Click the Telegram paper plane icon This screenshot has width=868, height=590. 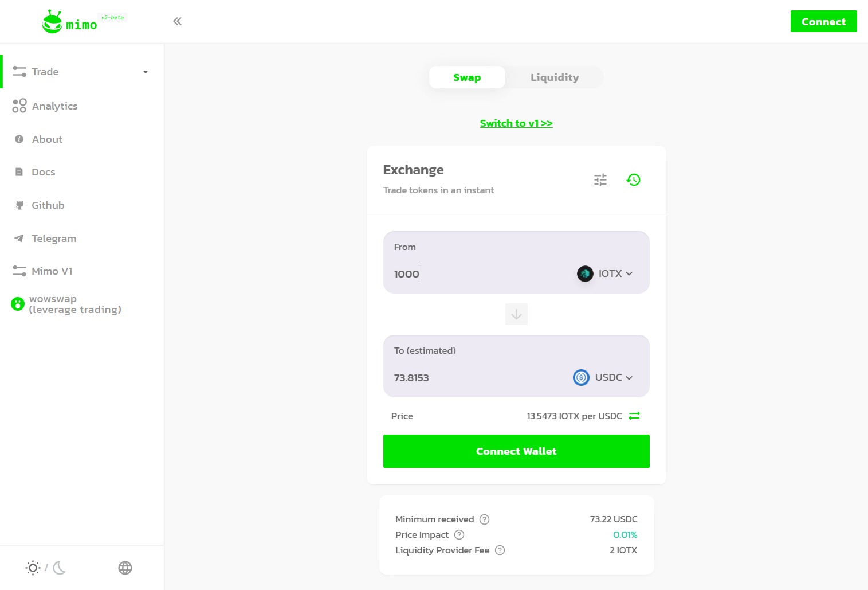(x=19, y=239)
